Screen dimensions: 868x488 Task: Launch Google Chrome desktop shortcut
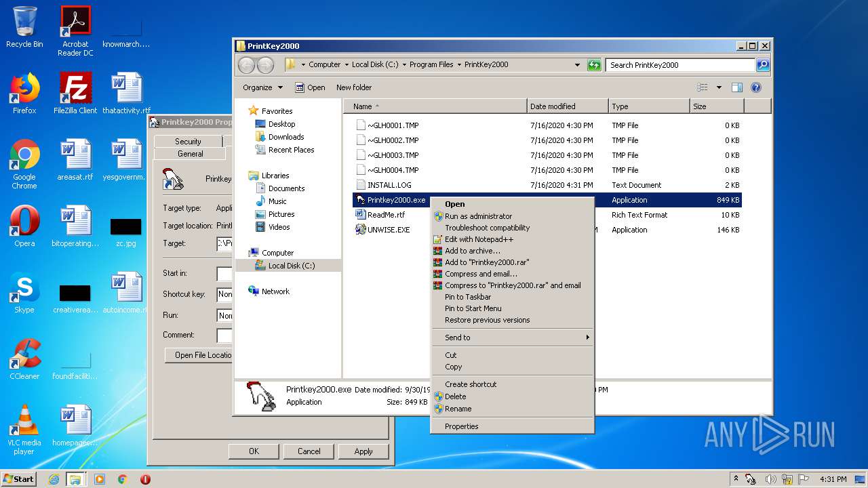(24, 164)
